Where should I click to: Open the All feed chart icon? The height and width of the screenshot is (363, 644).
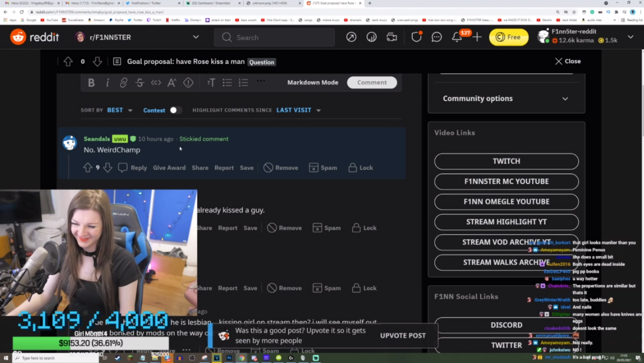[x=371, y=37]
